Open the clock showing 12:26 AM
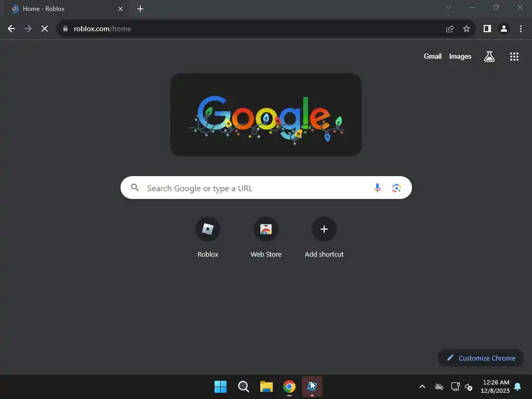Viewport: 532px width, 399px height. 495,387
